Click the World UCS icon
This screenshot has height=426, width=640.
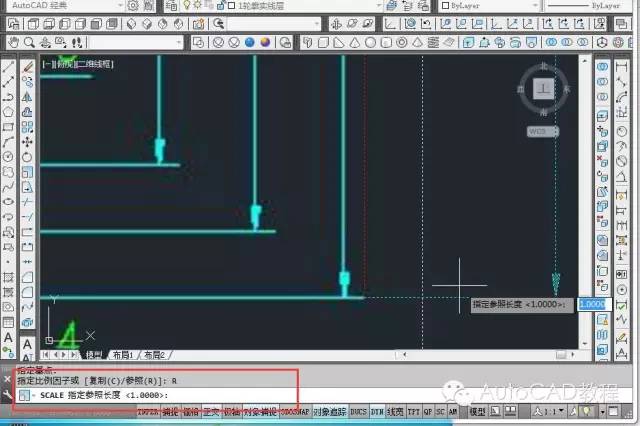[411, 24]
